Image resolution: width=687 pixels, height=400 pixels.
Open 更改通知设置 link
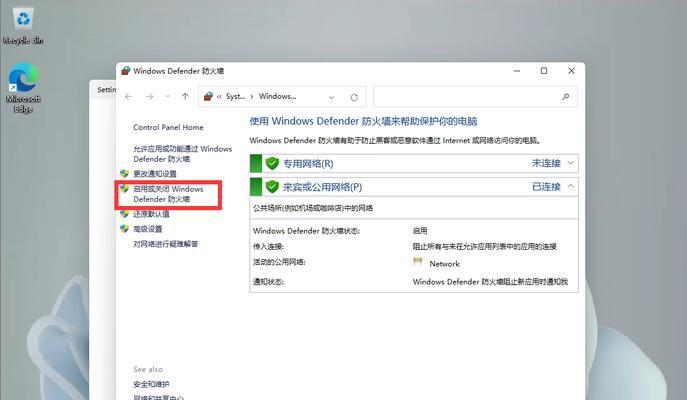coord(155,174)
